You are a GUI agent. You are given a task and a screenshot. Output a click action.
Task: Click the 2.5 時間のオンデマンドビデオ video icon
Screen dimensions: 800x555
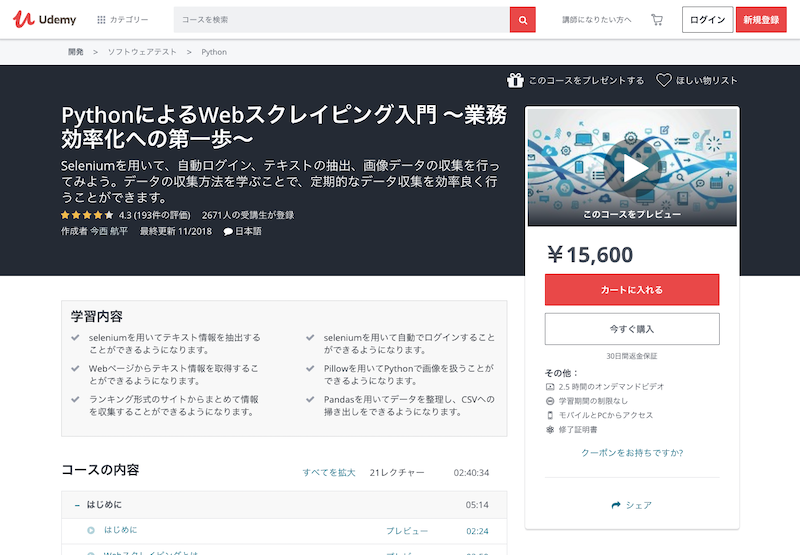[x=550, y=387]
